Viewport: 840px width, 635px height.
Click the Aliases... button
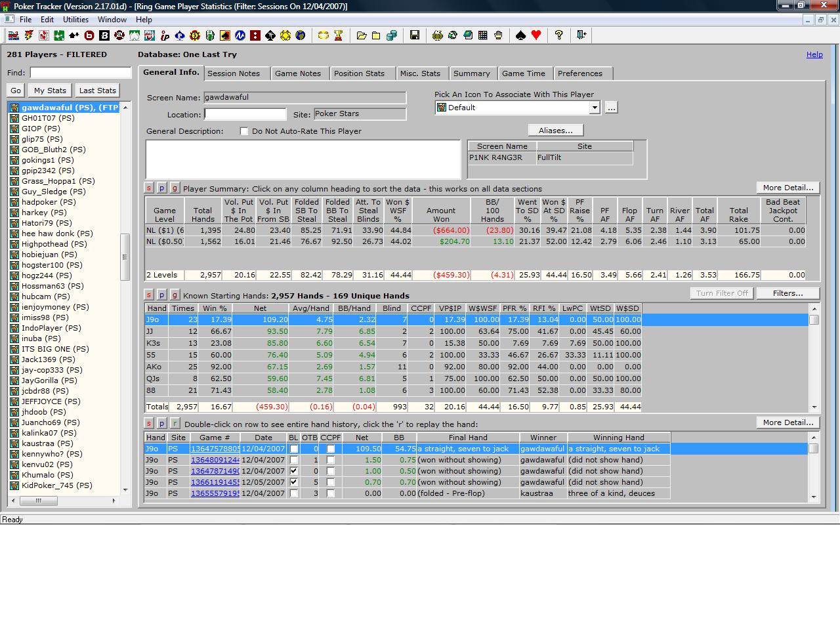click(x=555, y=131)
